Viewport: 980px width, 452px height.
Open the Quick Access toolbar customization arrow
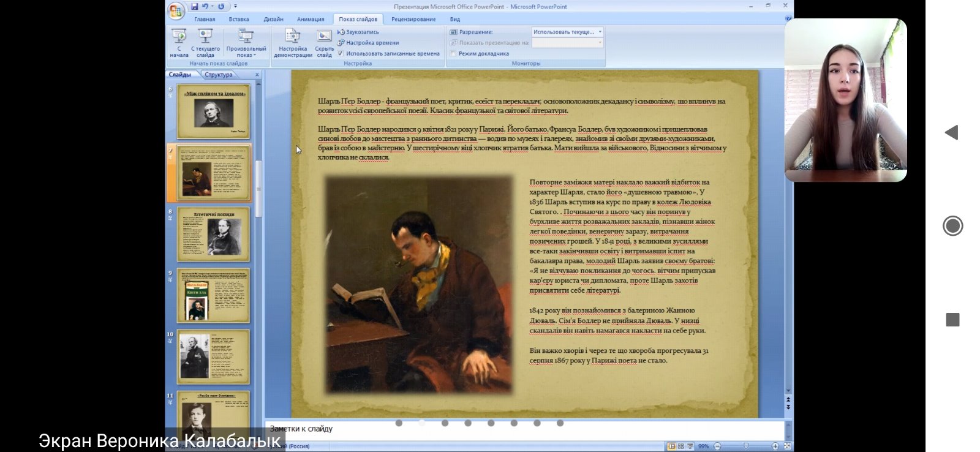236,7
